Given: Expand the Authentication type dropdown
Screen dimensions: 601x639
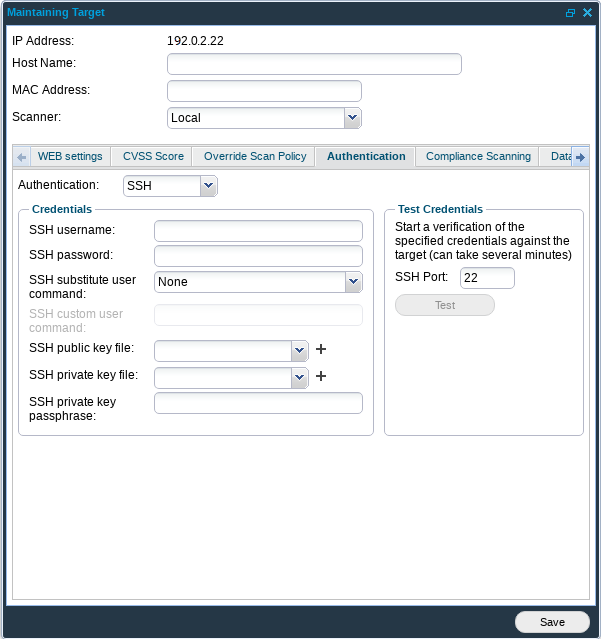Looking at the screenshot, I should point(208,186).
